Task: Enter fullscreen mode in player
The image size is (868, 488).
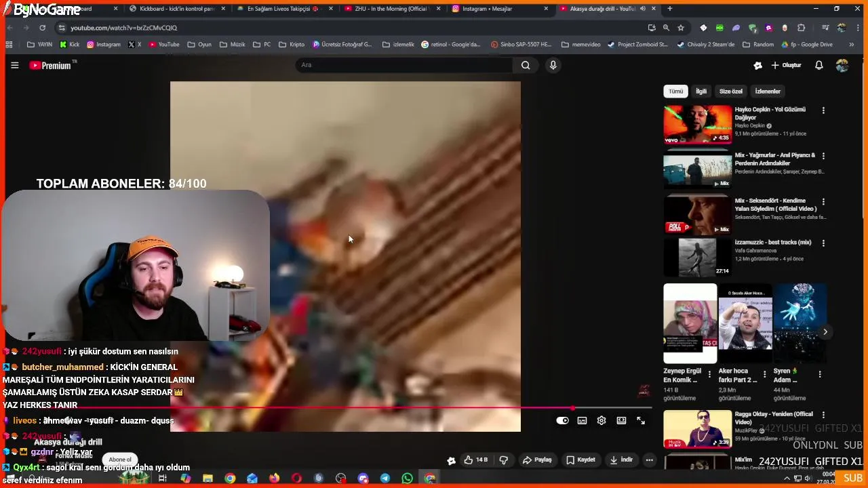Action: (x=641, y=420)
